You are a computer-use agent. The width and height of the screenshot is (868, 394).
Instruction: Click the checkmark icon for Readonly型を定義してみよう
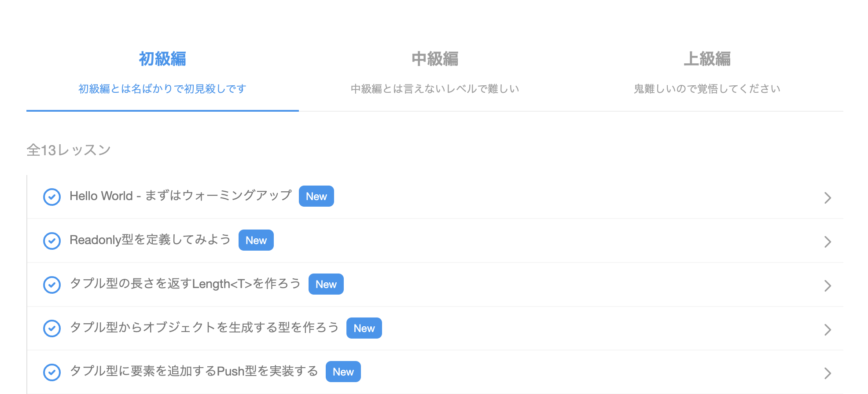(x=51, y=241)
